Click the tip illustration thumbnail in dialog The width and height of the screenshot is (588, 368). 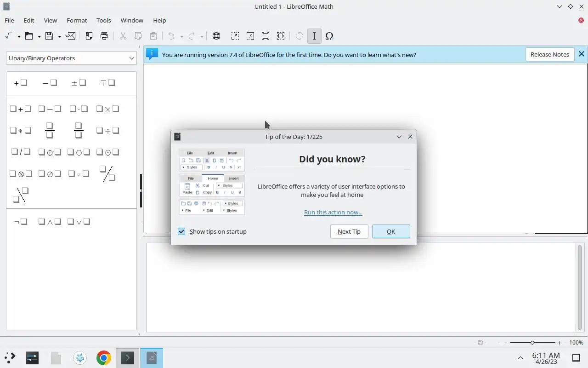click(212, 182)
